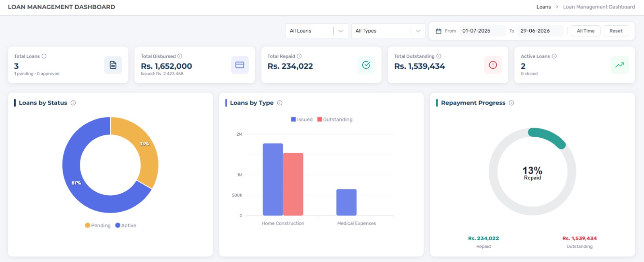The image size is (644, 262).
Task: Click the Total Outstanding alert icon
Action: point(493,65)
